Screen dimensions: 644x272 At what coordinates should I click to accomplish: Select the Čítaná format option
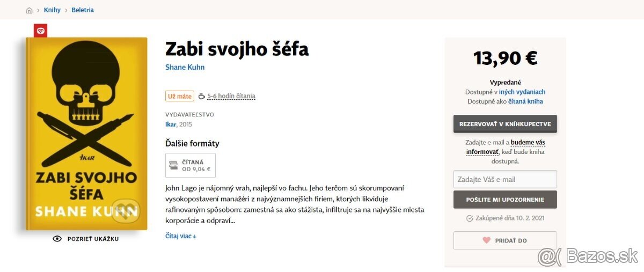click(x=191, y=165)
